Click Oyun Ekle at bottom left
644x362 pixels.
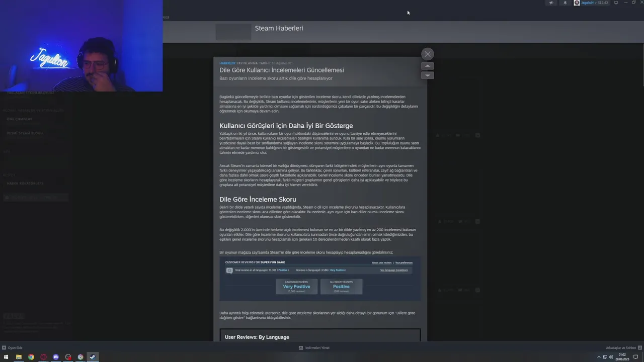pyautogui.click(x=13, y=348)
